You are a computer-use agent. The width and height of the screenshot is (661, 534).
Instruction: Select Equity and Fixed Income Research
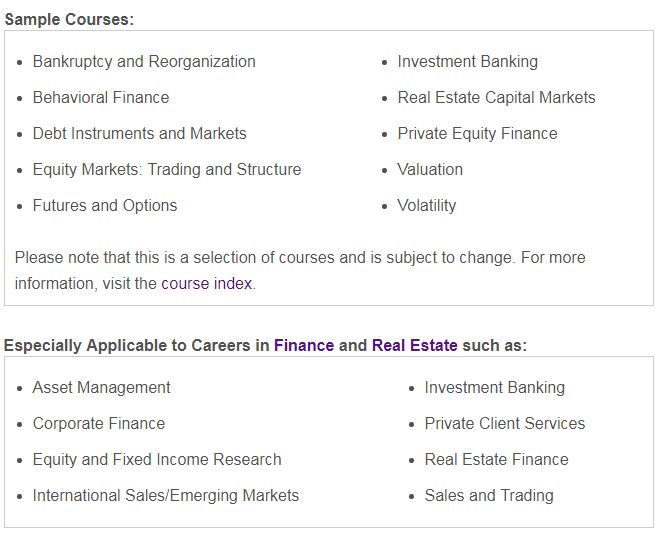157,459
